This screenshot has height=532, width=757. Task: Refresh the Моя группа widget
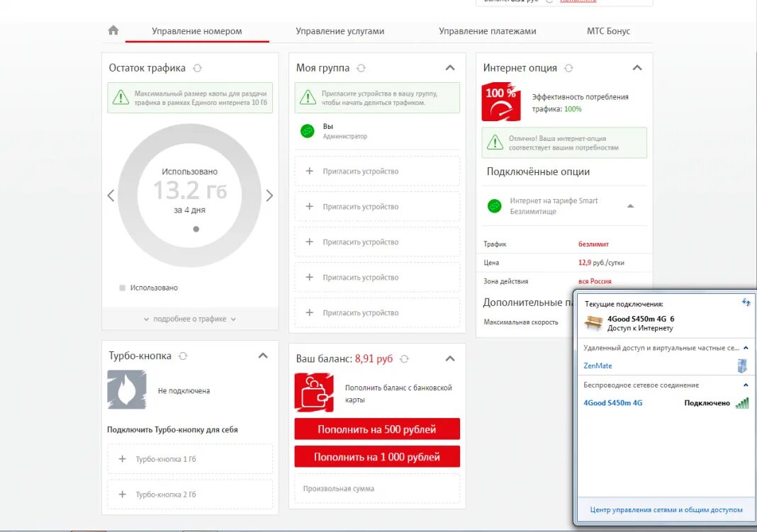[x=361, y=68]
